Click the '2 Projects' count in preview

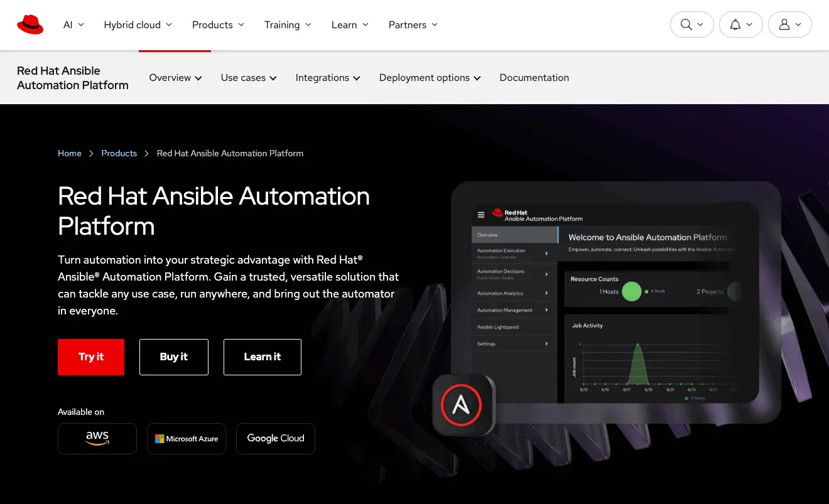pos(710,292)
